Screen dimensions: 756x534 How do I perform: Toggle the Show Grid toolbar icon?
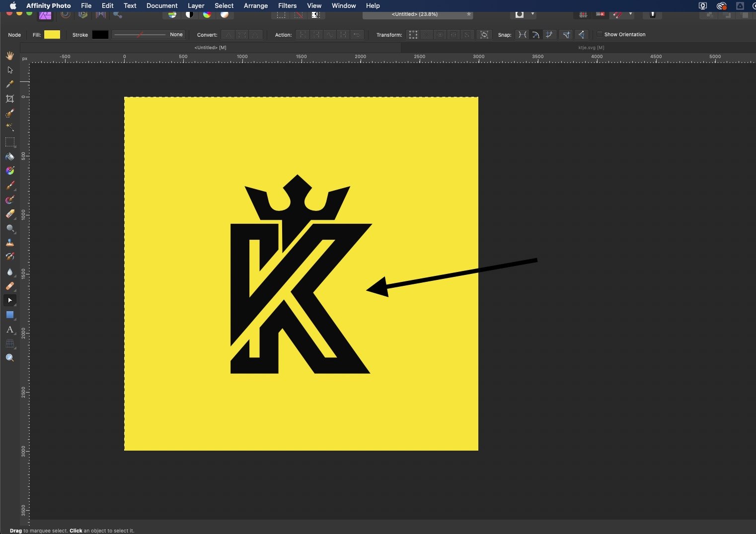583,14
